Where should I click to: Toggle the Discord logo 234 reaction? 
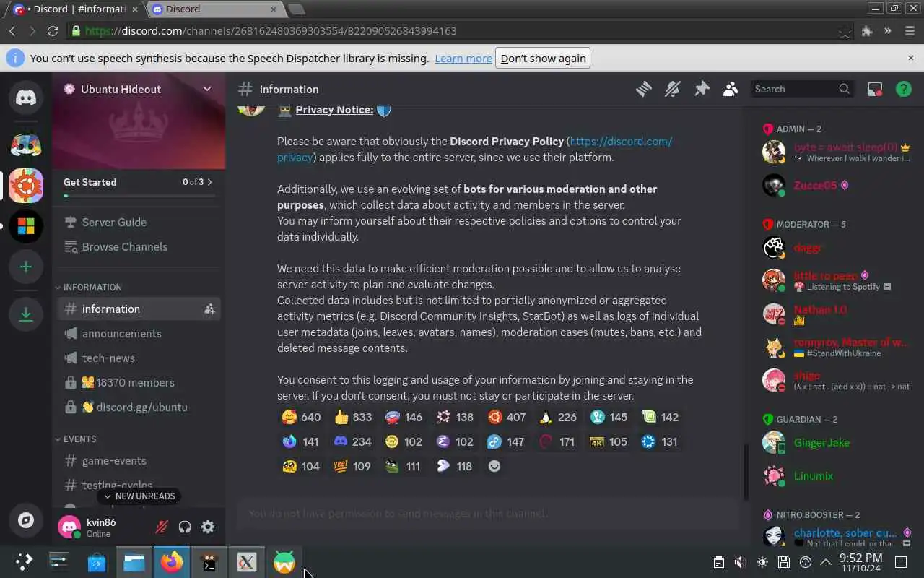[354, 441]
